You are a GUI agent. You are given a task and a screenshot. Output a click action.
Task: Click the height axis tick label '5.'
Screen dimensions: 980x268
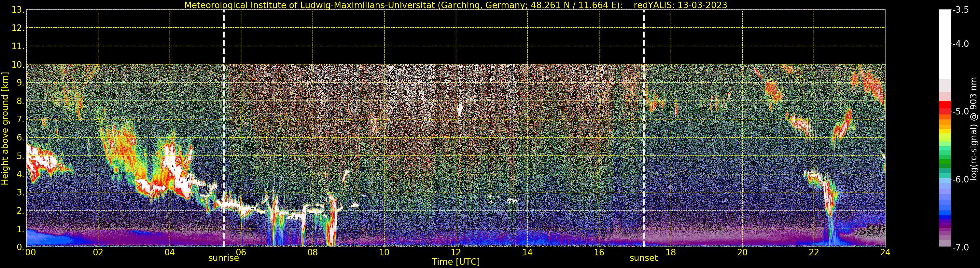[x=20, y=156]
